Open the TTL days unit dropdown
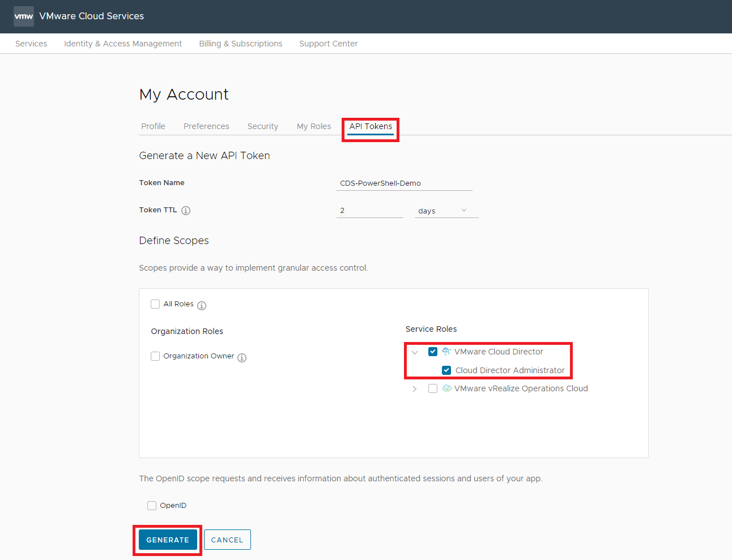 [x=446, y=211]
